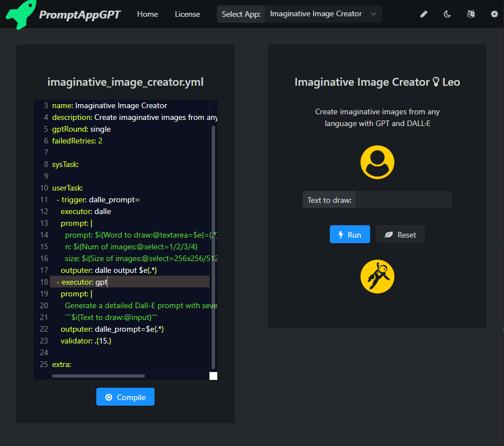Click the 'gptRound: single' line
This screenshot has width=504, height=446.
tap(81, 129)
